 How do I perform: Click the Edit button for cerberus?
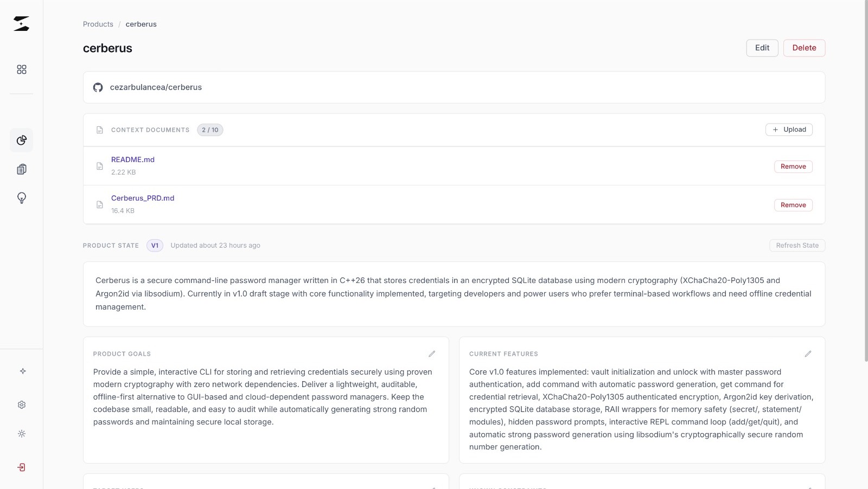[x=762, y=48]
